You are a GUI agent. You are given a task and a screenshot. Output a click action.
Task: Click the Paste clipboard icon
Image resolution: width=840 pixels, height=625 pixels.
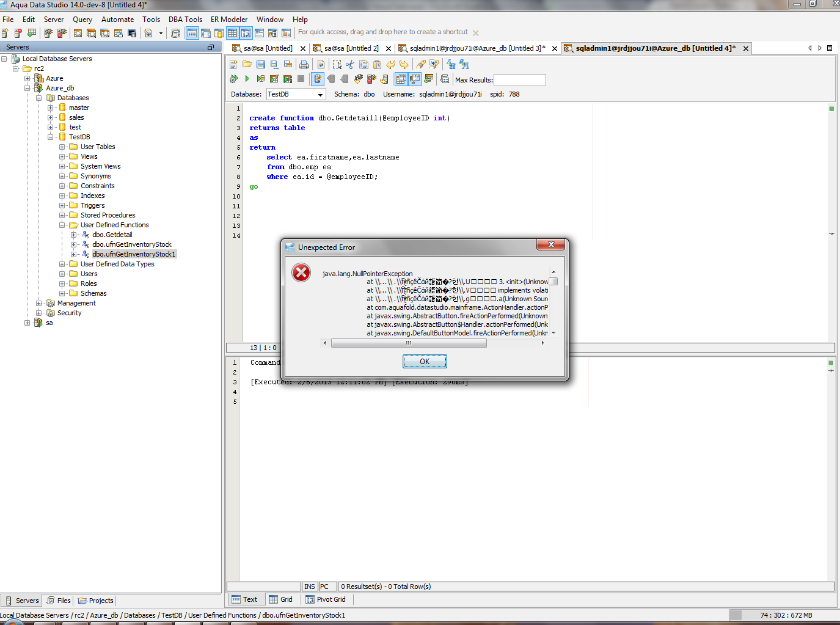pos(377,64)
